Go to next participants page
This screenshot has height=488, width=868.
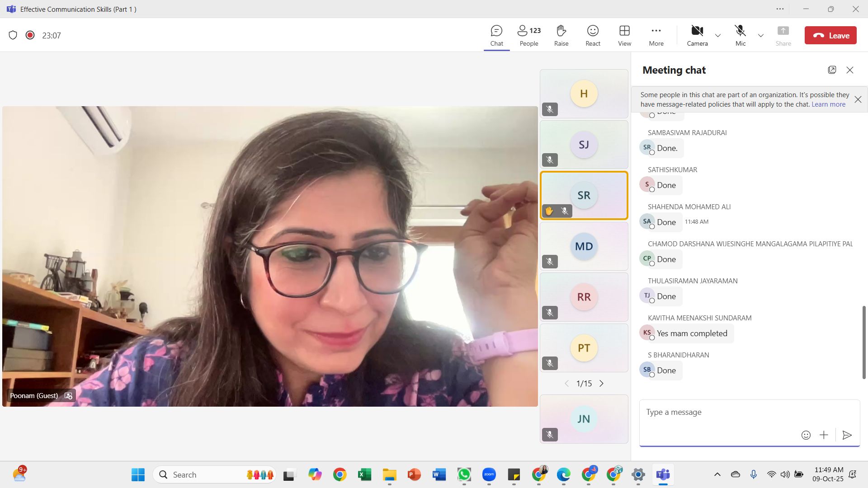(x=601, y=383)
